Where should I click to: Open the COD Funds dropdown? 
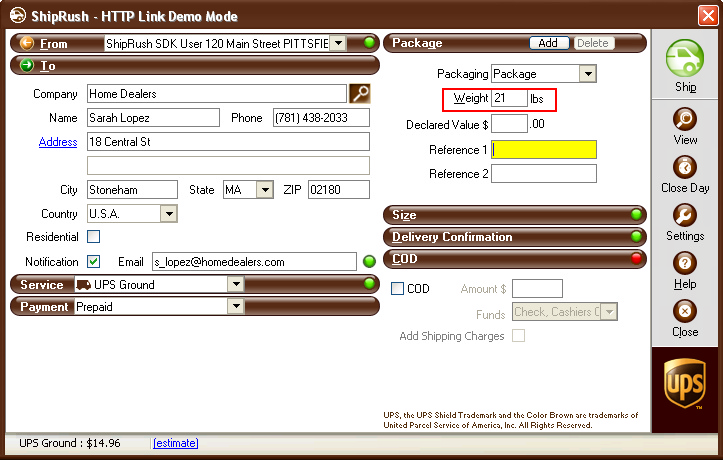pos(609,312)
